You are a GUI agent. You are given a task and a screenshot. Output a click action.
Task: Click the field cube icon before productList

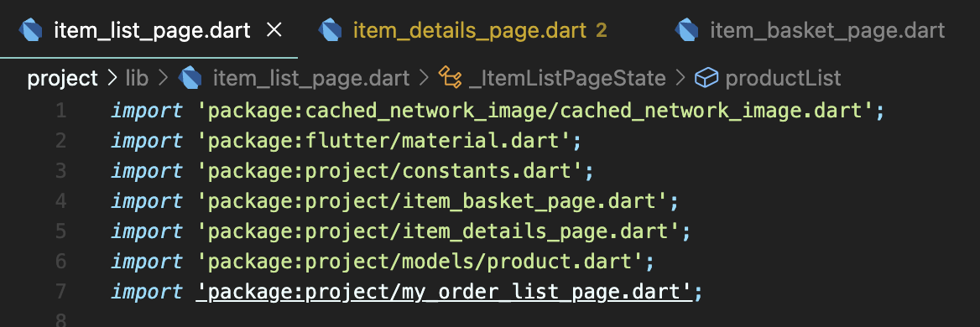coord(706,78)
